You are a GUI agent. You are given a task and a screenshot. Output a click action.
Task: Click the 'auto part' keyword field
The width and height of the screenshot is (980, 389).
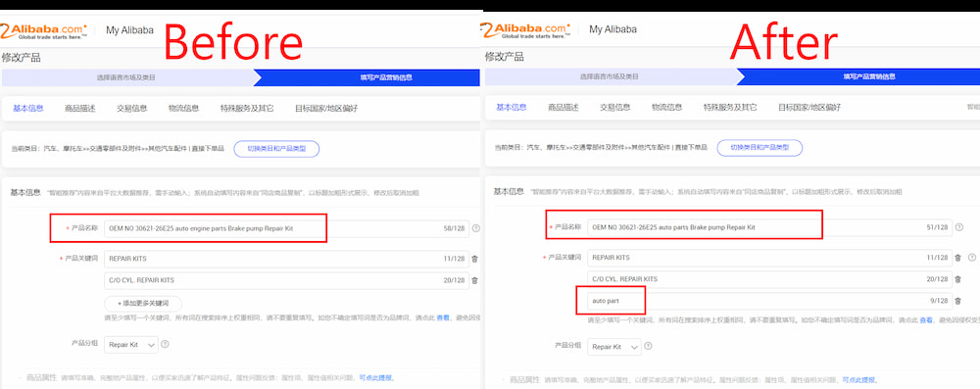[x=769, y=302]
